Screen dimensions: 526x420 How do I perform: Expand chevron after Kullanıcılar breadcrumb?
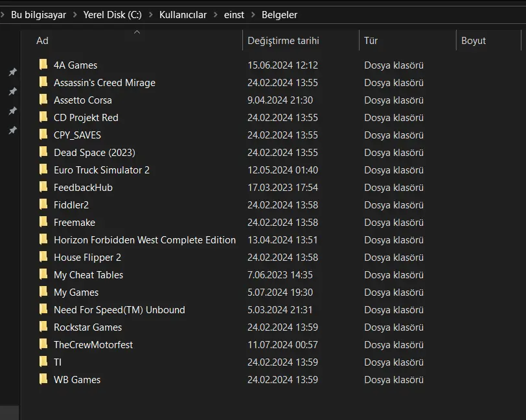coord(215,15)
